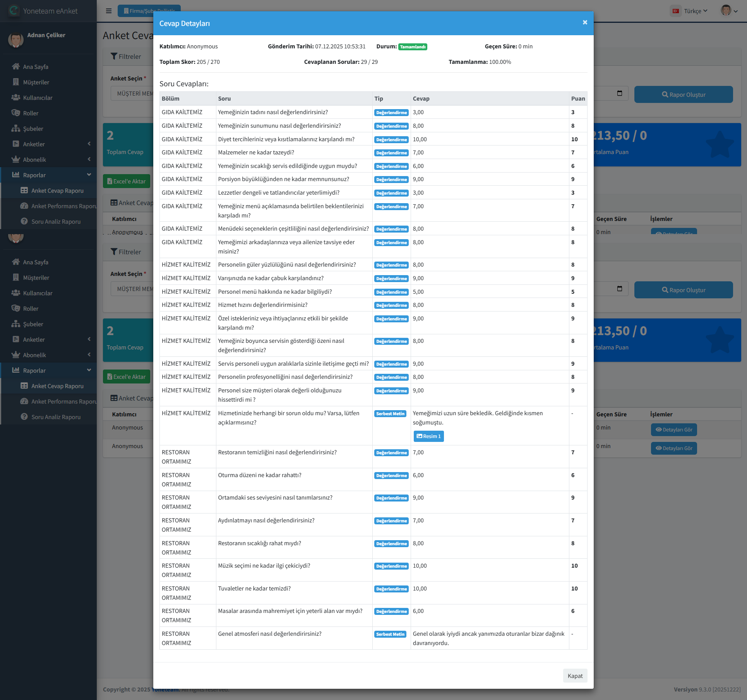Click the Kullanıcılar users icon
Viewport: 747px width, 700px height.
coord(16,98)
